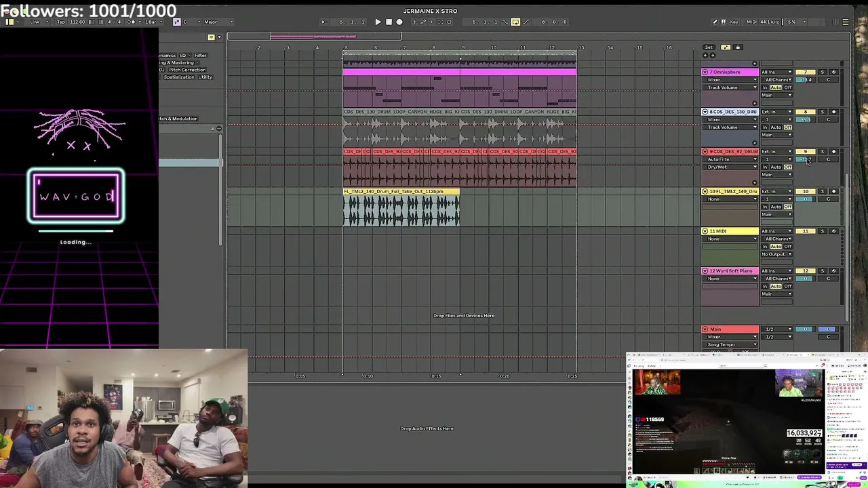
Task: Jump to the previous locator arrow
Action: (x=706, y=55)
